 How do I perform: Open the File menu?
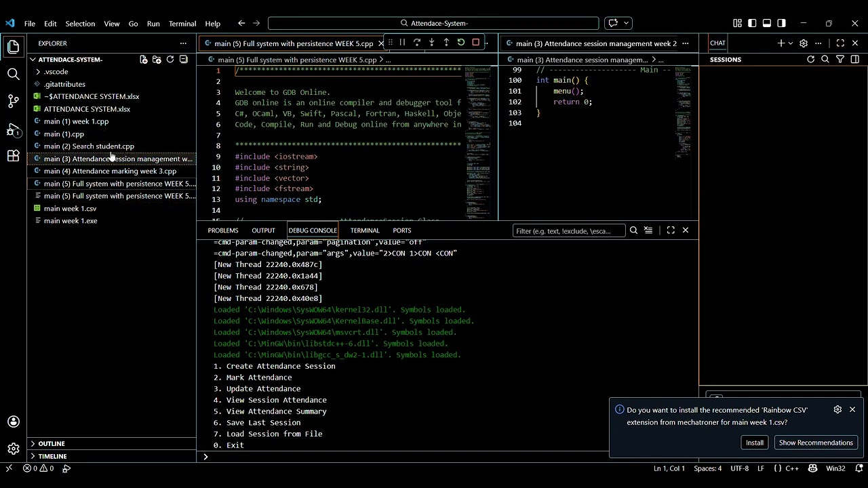pos(30,23)
